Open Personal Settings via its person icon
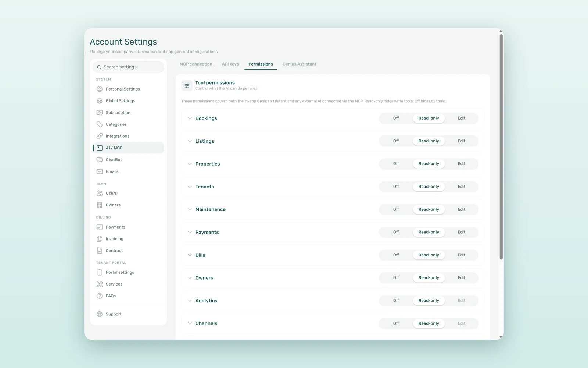The width and height of the screenshot is (588, 368). [100, 89]
